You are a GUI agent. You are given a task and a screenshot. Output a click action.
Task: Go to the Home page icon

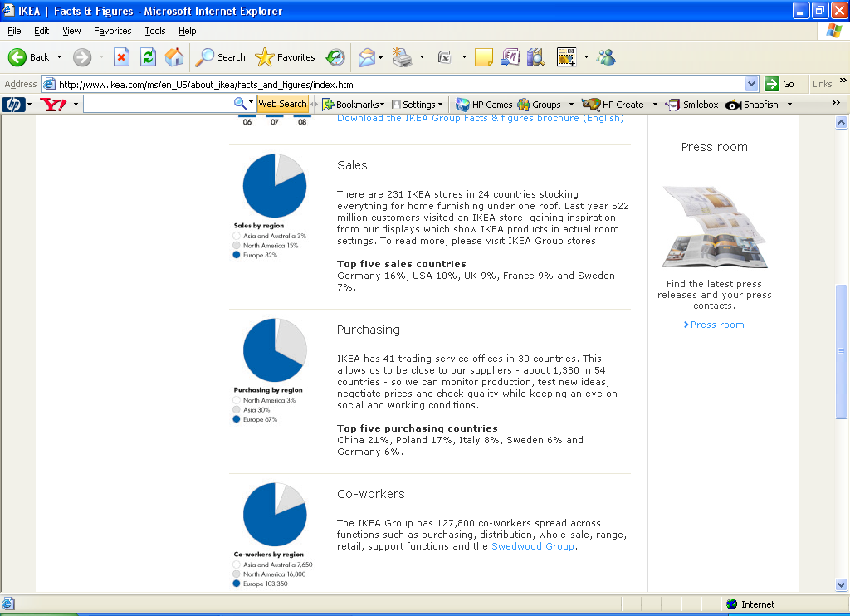[174, 57]
